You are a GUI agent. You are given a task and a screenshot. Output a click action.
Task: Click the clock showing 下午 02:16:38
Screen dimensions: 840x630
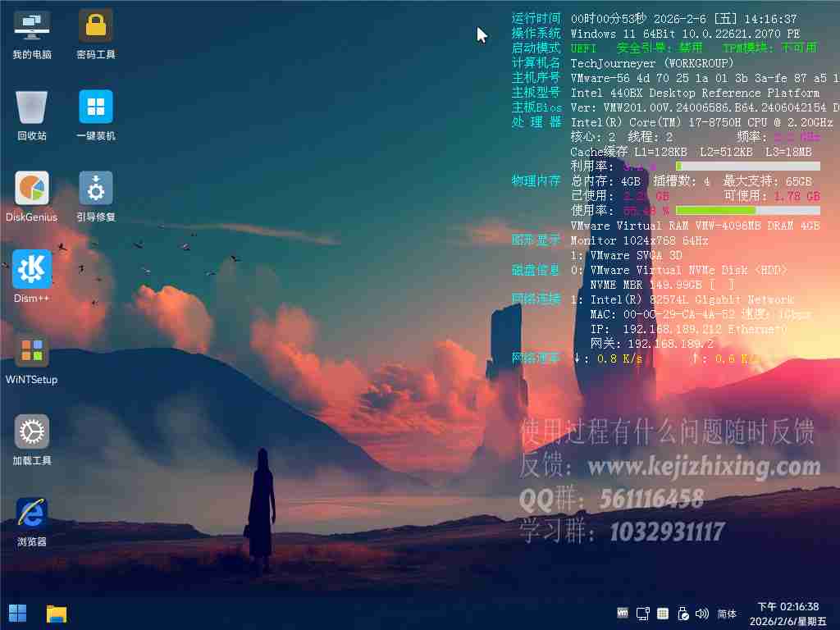pos(790,605)
